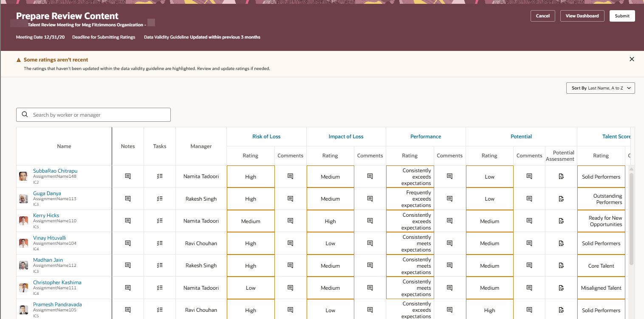
Task: Open the Tasks icon for Kerry Hicks
Action: coord(159,221)
